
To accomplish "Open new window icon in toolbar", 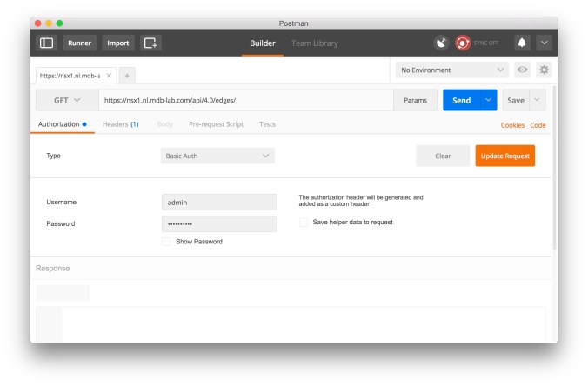I will [x=151, y=43].
